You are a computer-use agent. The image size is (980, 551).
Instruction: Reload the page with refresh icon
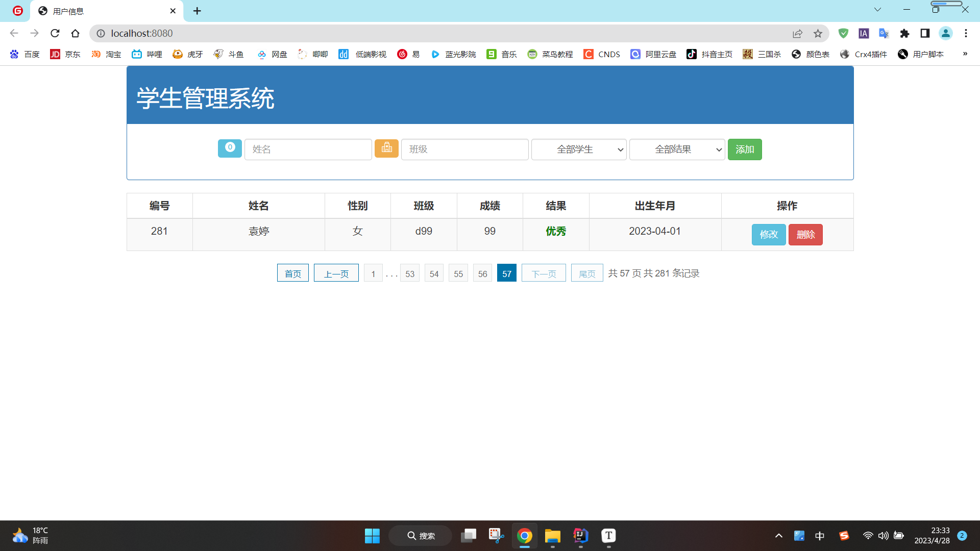click(55, 33)
